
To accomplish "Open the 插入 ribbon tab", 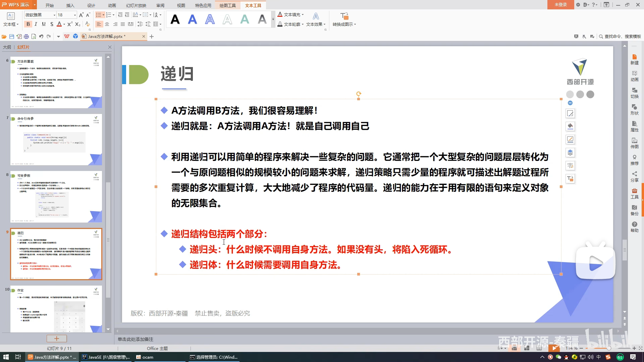I will (x=70, y=5).
